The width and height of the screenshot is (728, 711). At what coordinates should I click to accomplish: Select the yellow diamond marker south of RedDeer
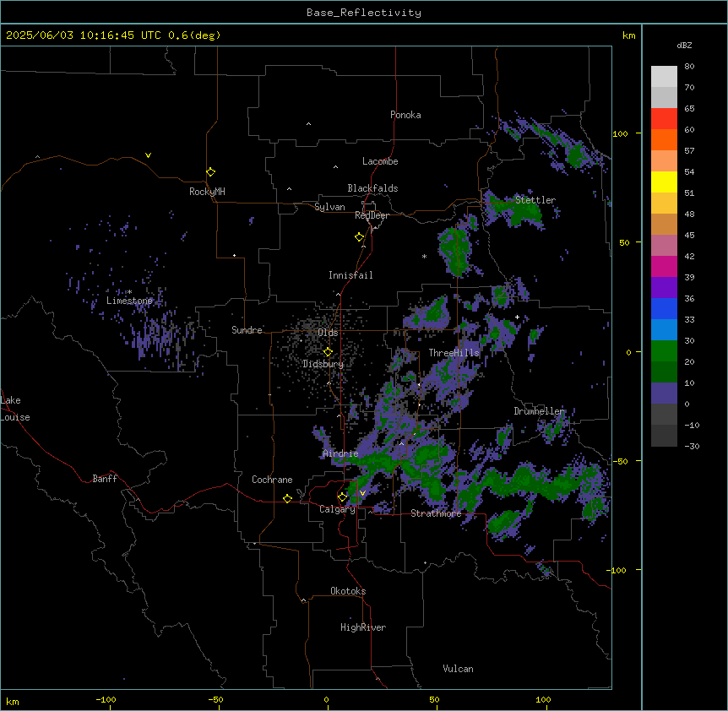(359, 237)
